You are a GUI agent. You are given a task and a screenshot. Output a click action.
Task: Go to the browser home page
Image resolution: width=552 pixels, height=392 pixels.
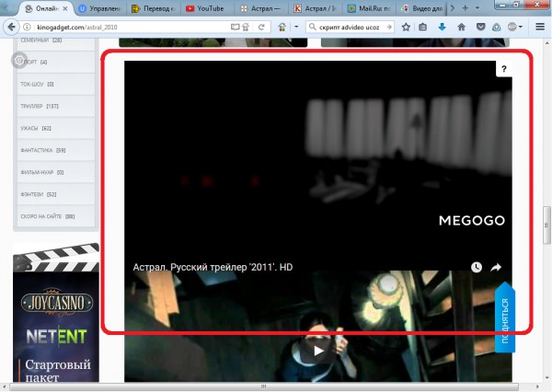pyautogui.click(x=462, y=27)
